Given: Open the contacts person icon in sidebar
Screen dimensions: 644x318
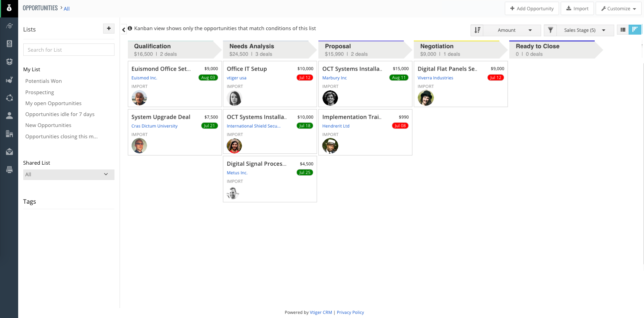Looking at the screenshot, I should (9, 116).
